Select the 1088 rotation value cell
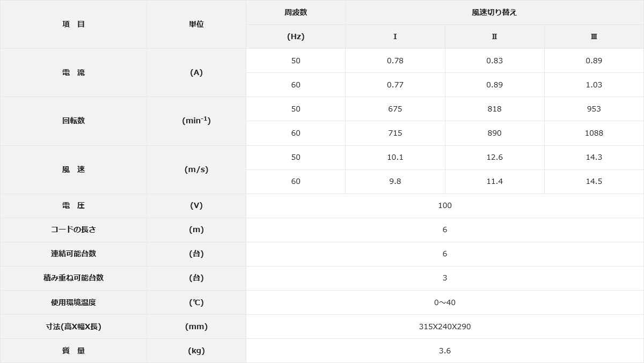 tap(594, 133)
